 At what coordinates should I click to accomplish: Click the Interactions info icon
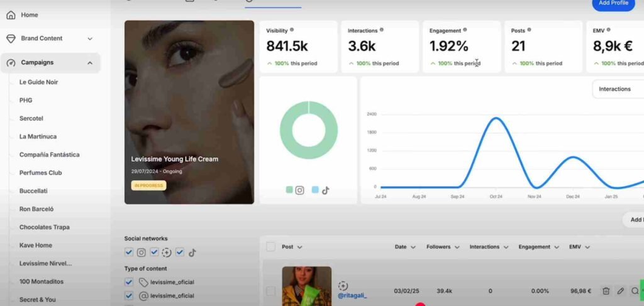pos(382,30)
